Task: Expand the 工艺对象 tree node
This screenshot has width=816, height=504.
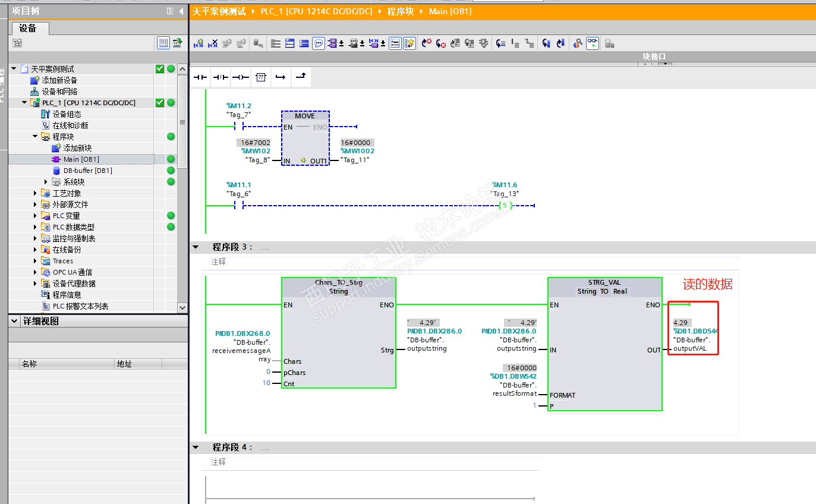Action: point(36,193)
